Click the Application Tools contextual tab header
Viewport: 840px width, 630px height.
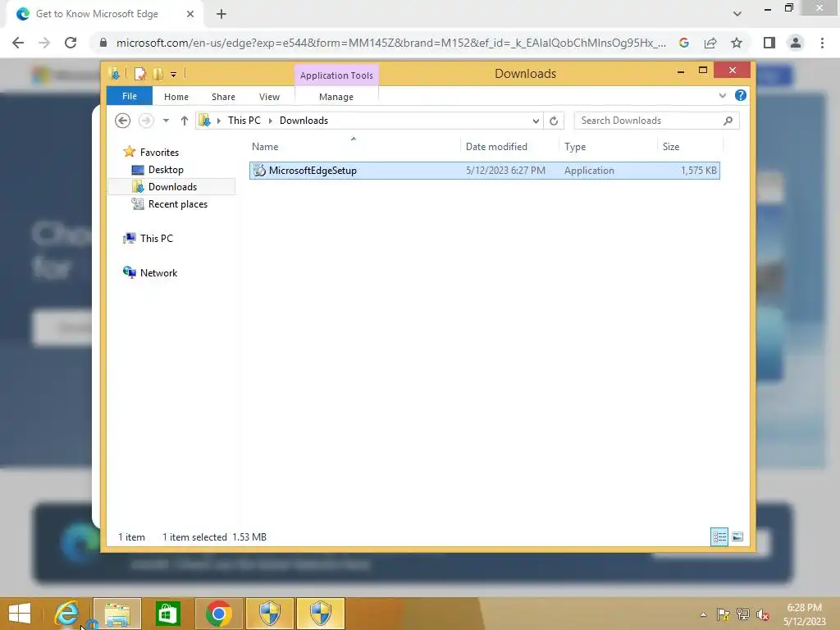click(x=336, y=75)
